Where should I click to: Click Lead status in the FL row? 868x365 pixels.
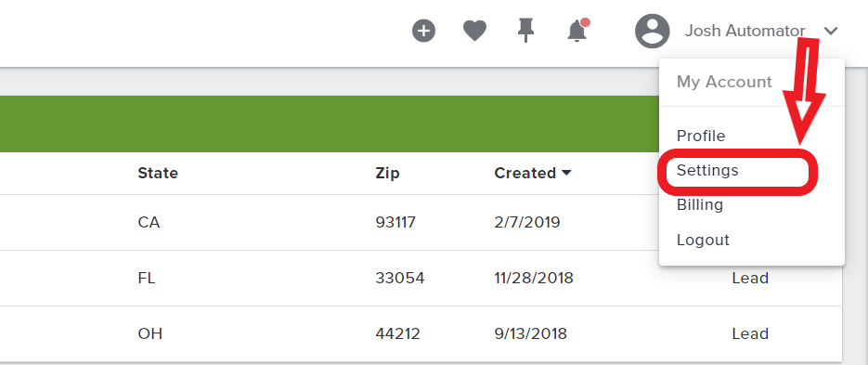750,278
